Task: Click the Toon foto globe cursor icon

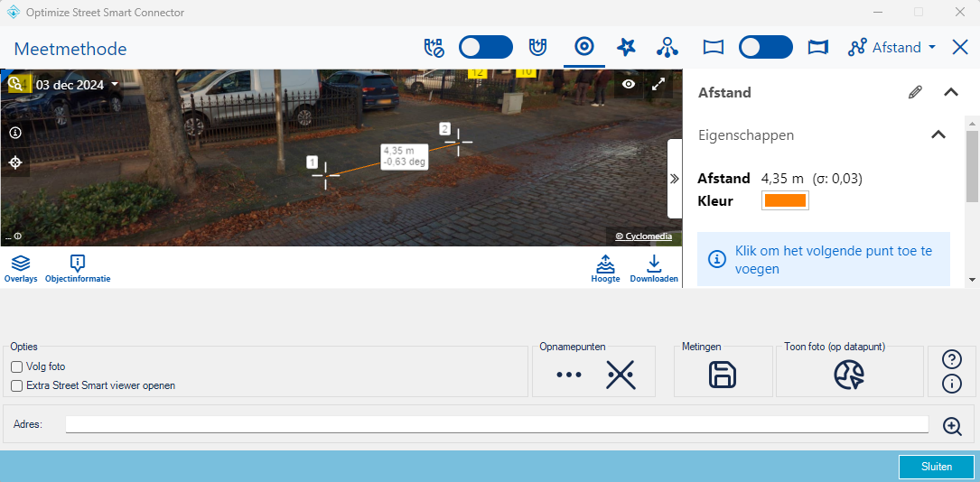Action: coord(849,375)
